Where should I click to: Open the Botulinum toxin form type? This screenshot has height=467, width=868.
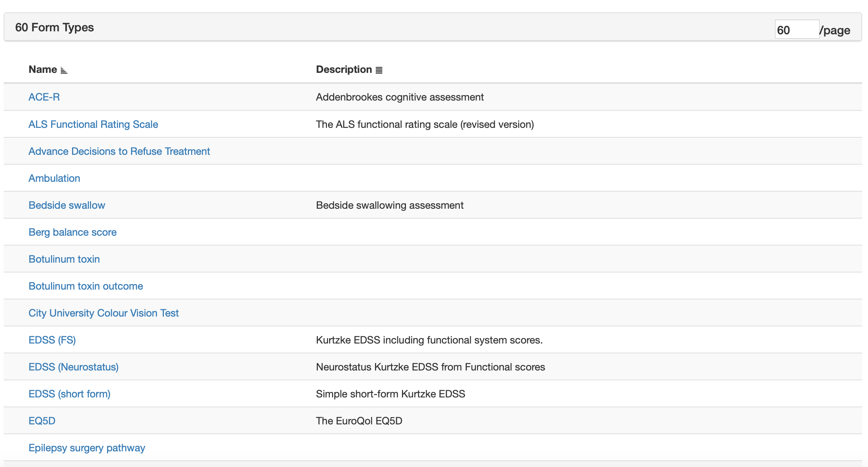tap(64, 259)
